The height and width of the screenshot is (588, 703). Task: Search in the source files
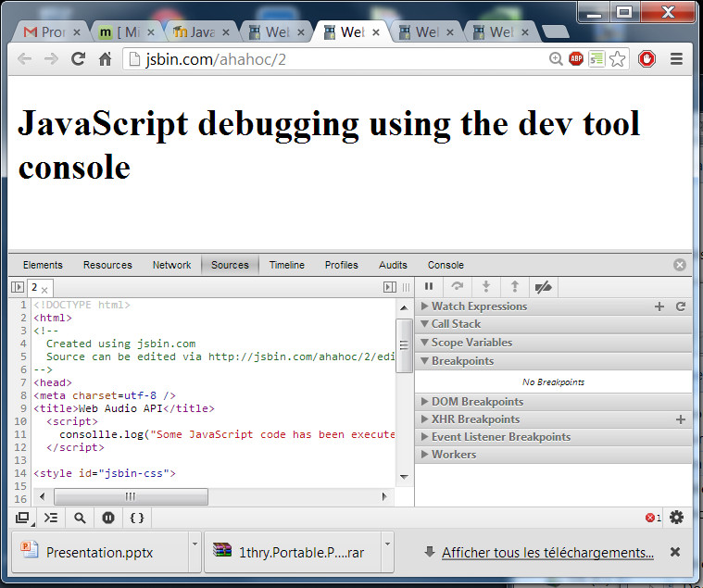coord(80,518)
